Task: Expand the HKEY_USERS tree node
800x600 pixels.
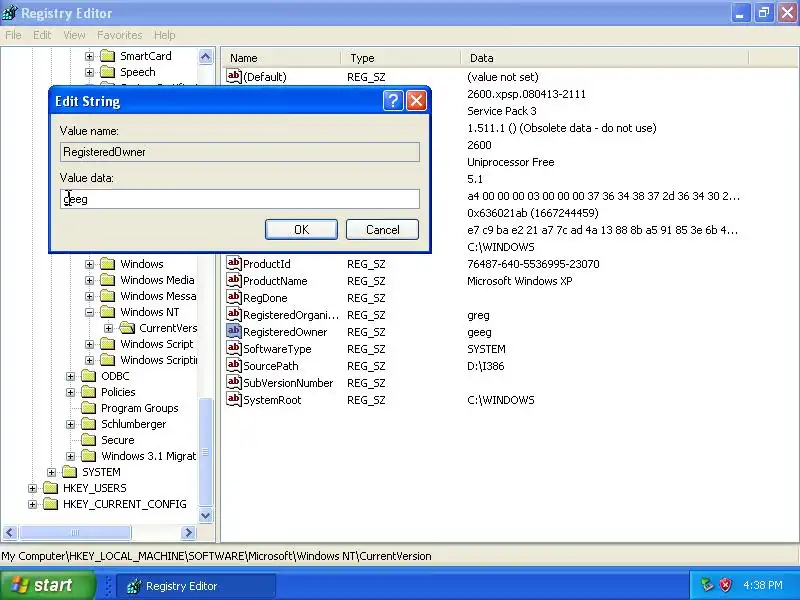Action: point(32,488)
